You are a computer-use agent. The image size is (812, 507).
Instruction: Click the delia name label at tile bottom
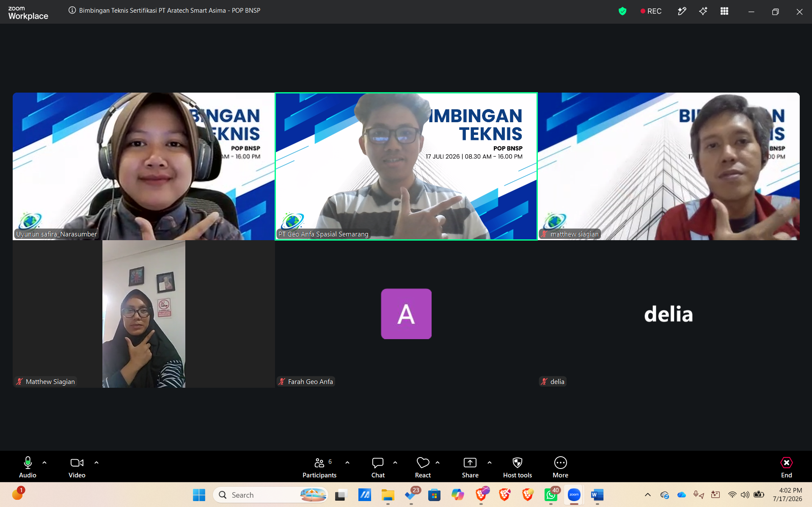(x=557, y=381)
